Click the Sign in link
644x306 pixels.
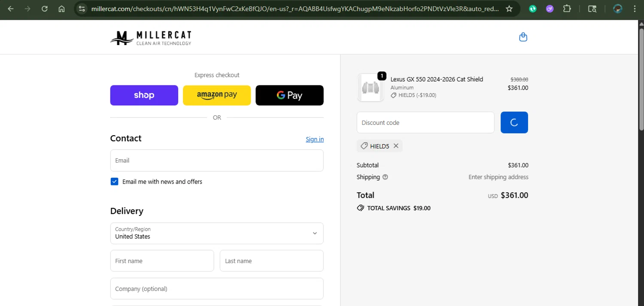coord(315,139)
